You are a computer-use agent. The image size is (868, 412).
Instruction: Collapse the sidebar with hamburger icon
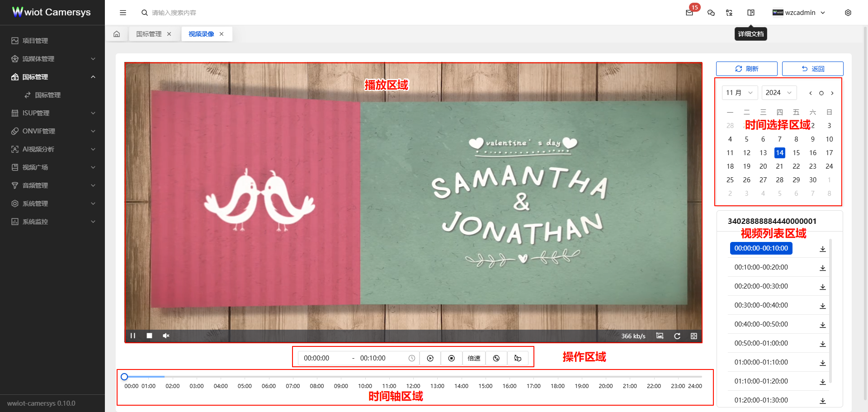tap(123, 13)
